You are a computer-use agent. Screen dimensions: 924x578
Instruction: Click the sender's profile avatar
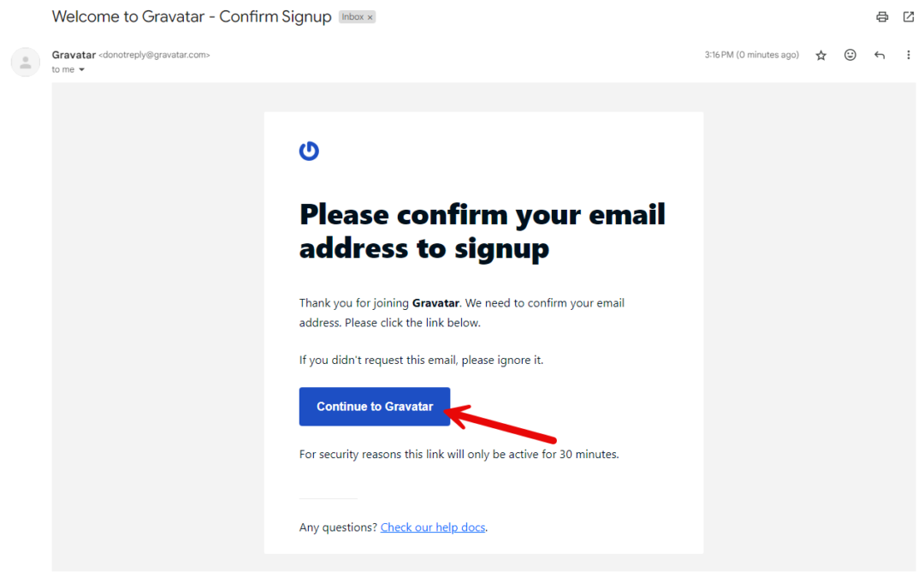click(x=26, y=62)
